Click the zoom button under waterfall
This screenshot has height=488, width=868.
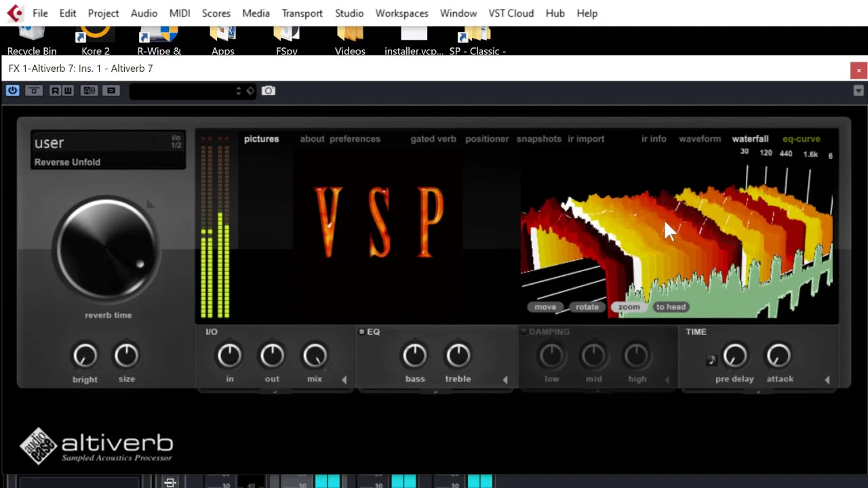(629, 307)
